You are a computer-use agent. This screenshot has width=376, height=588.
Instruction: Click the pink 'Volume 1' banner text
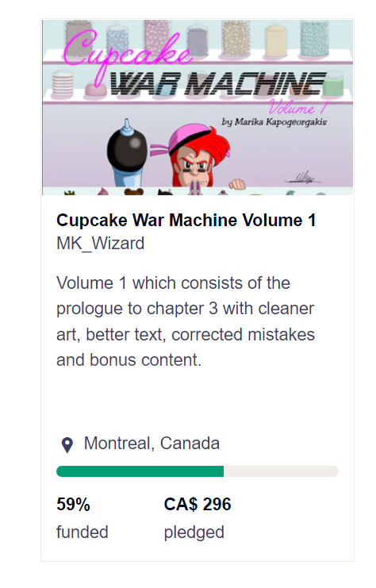298,108
